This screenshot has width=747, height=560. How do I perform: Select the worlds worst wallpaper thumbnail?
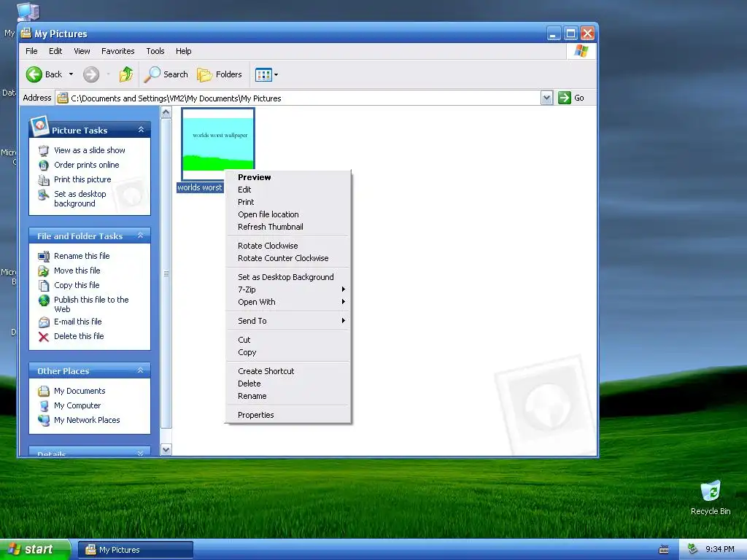217,144
